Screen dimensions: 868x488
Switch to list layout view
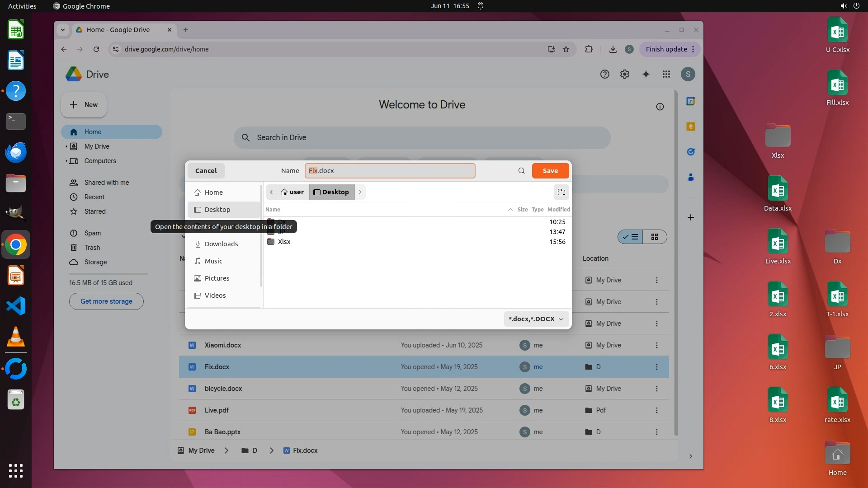tap(631, 237)
